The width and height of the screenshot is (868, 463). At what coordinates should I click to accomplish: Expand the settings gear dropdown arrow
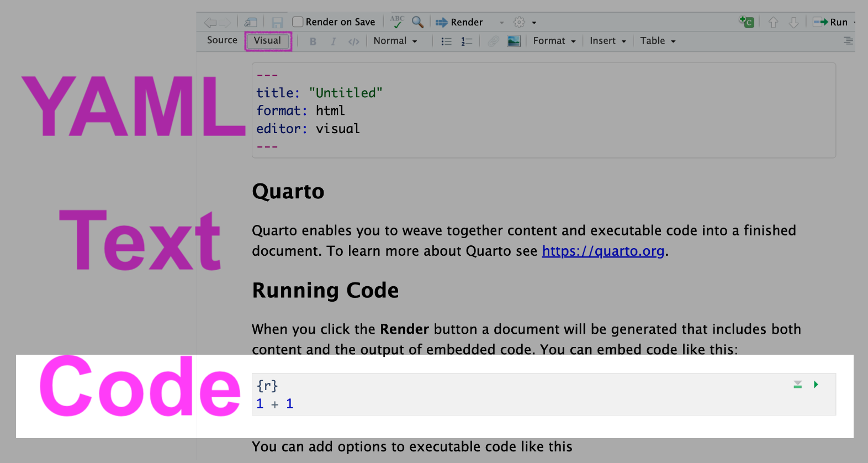click(534, 23)
